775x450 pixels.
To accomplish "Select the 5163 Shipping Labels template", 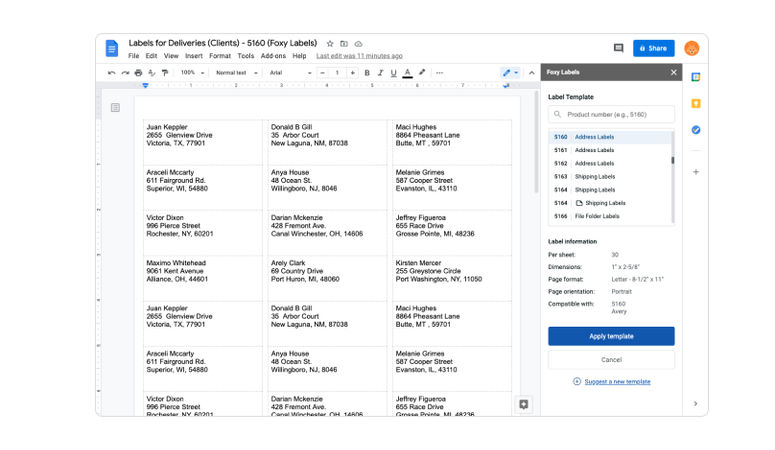I will (x=610, y=177).
